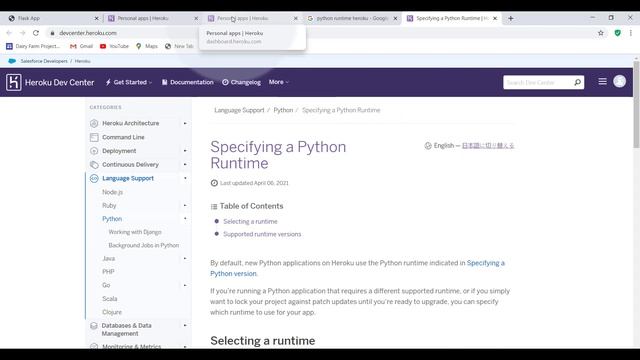Click the Heroku logo icon
The width and height of the screenshot is (640, 360).
[x=13, y=82]
